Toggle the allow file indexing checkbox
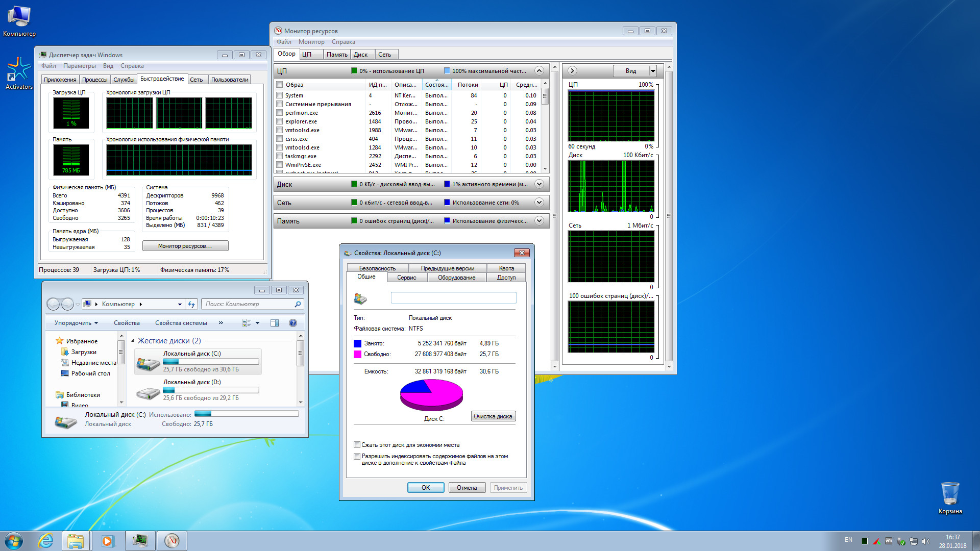The height and width of the screenshot is (551, 980). pos(357,456)
